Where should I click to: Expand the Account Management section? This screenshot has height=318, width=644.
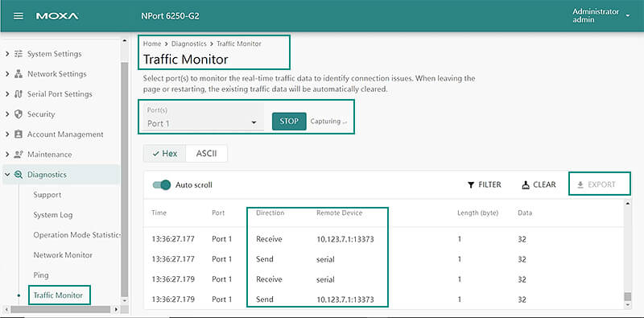(x=7, y=134)
